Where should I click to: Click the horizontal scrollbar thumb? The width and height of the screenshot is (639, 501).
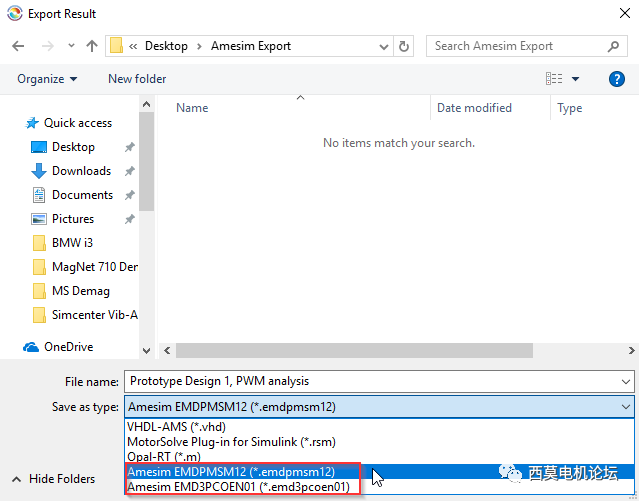pos(354,351)
